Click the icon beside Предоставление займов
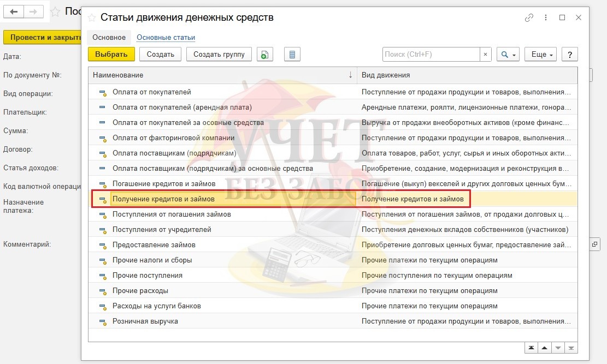The width and height of the screenshot is (607, 364). (103, 245)
